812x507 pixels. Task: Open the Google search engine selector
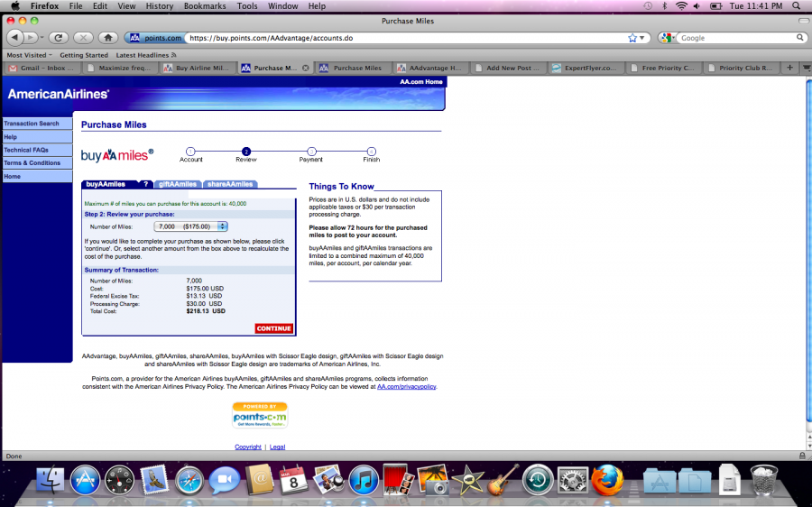(x=668, y=38)
